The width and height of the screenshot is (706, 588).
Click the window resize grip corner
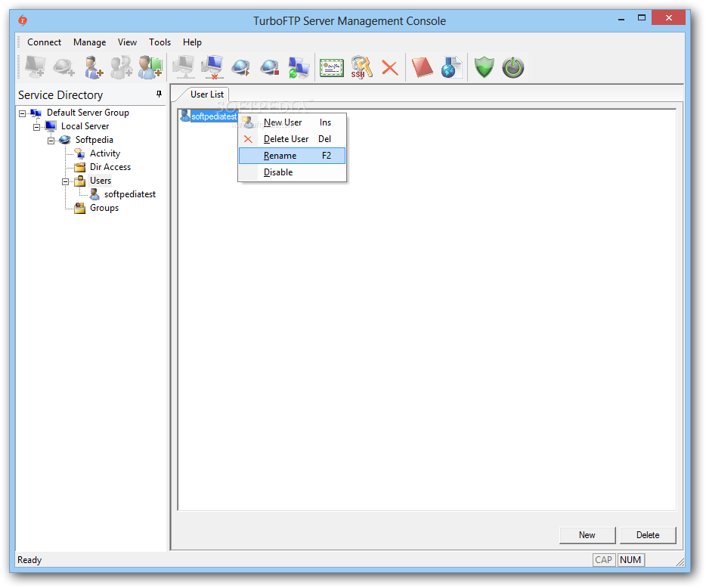click(680, 562)
